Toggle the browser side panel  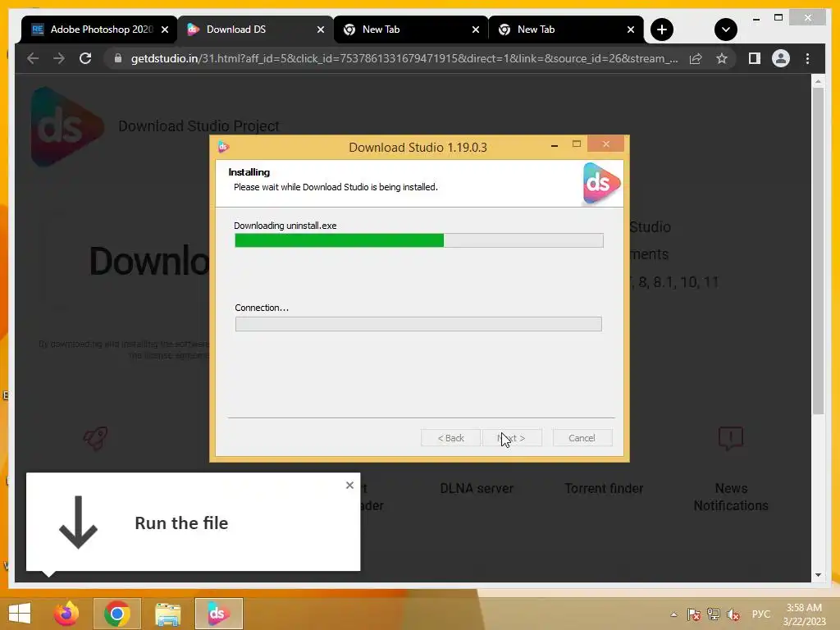[x=755, y=58]
